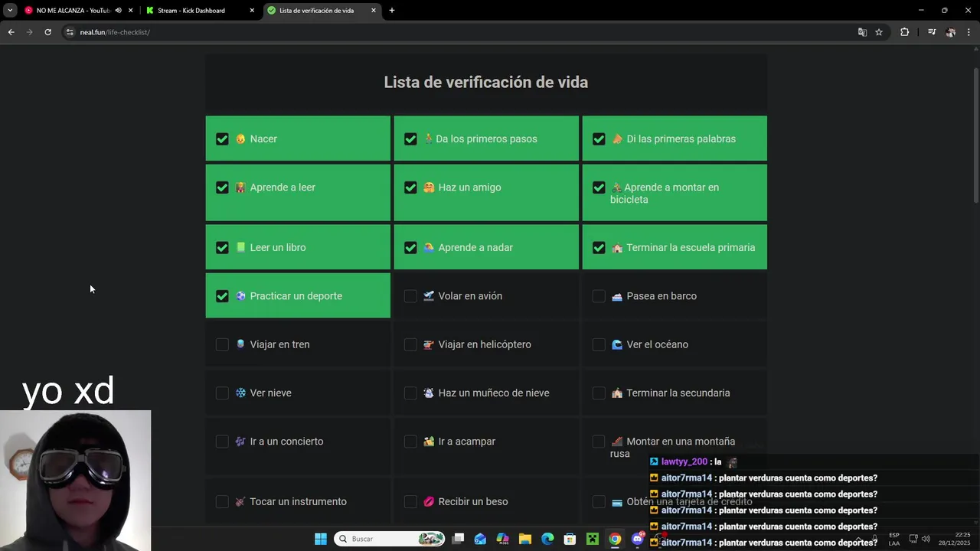
Task: Uncheck the Nacer checkbox
Action: click(x=222, y=139)
